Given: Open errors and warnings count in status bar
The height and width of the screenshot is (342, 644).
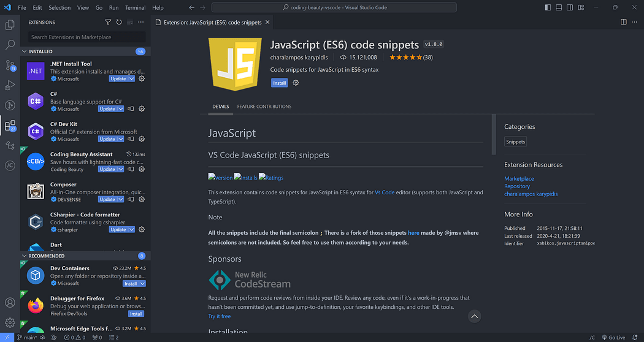Looking at the screenshot, I should pos(74,338).
